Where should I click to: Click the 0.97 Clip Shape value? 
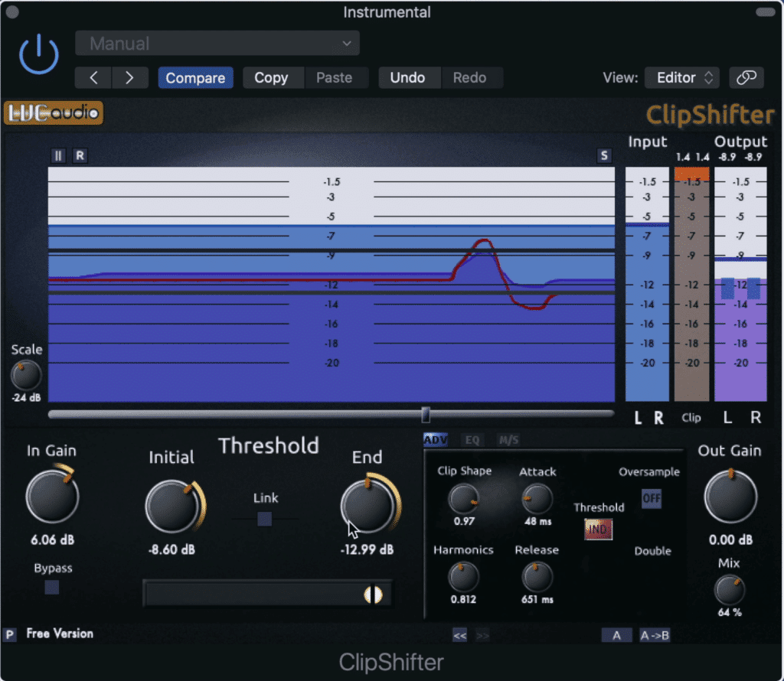coord(464,522)
